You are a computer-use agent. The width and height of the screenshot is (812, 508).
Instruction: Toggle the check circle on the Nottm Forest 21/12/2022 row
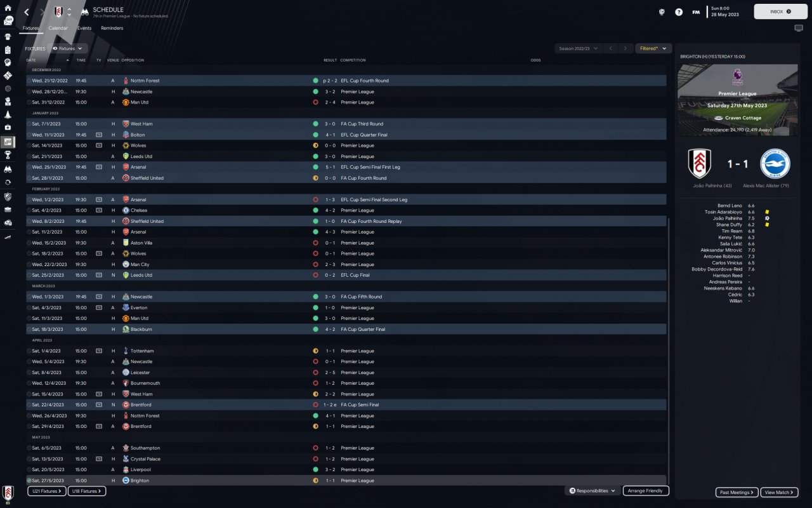tap(29, 81)
